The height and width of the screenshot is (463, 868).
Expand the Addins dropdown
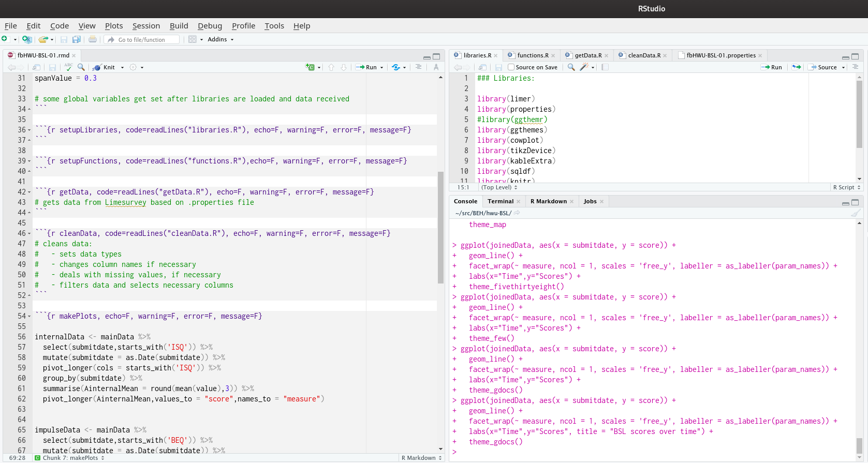(220, 39)
